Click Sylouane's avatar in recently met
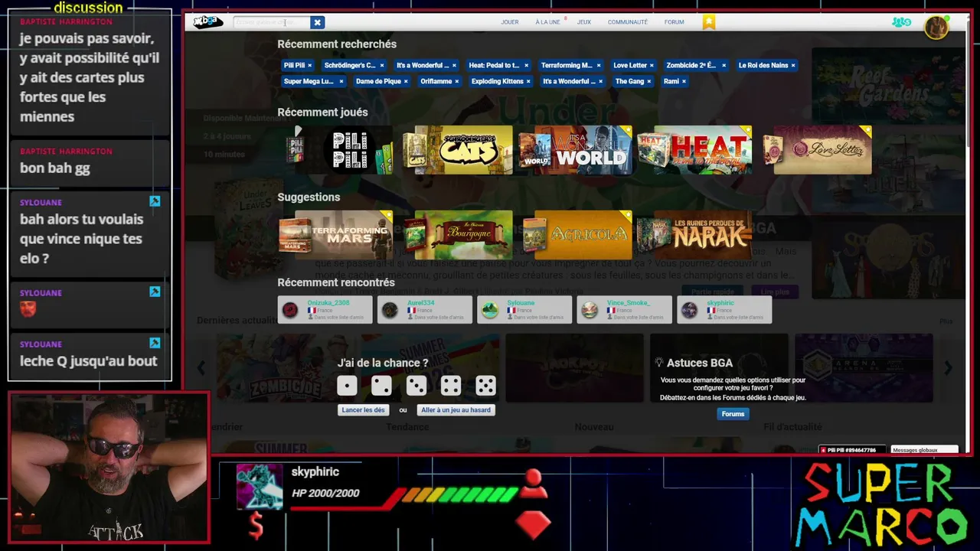The image size is (980, 551). tap(490, 310)
